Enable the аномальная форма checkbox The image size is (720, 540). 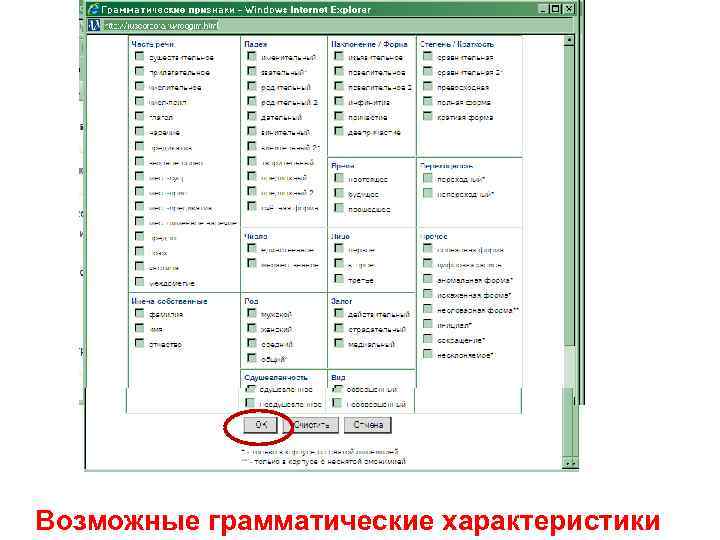428,279
